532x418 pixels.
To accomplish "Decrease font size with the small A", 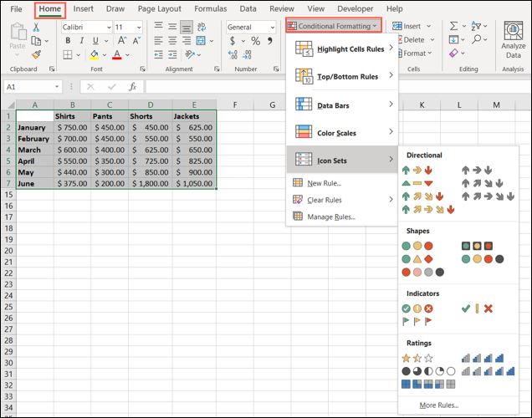I will [x=136, y=41].
